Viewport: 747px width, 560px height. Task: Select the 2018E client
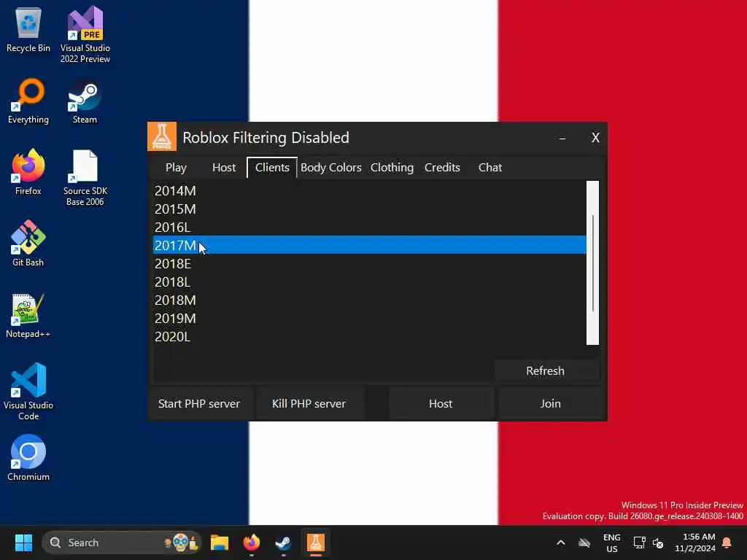click(369, 263)
